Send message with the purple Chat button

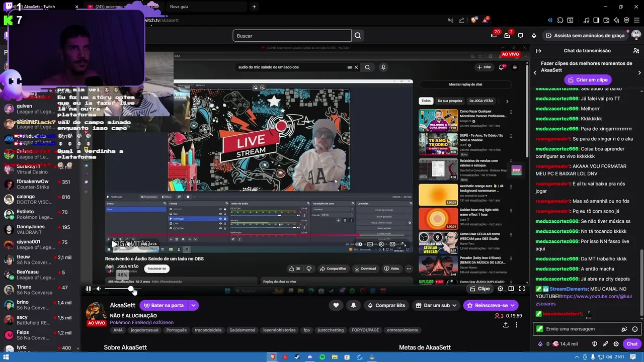pos(632,344)
